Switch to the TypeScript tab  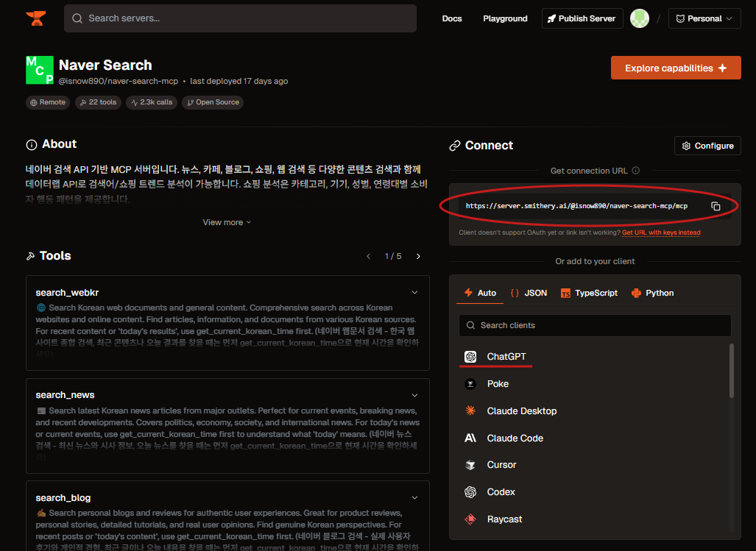[x=589, y=293]
